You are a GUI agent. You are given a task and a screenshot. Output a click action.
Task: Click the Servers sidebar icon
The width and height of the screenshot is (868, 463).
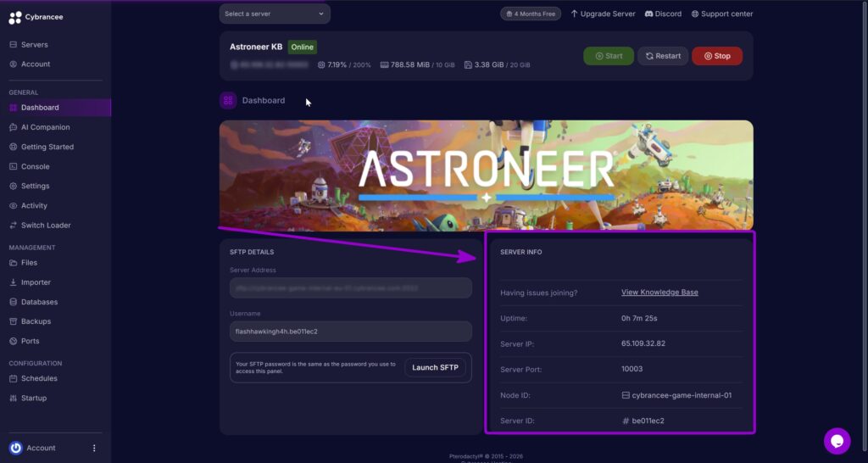tap(14, 45)
